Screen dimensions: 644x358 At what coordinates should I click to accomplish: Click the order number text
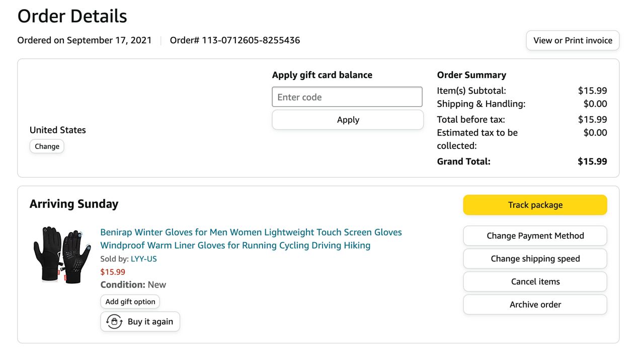click(235, 40)
